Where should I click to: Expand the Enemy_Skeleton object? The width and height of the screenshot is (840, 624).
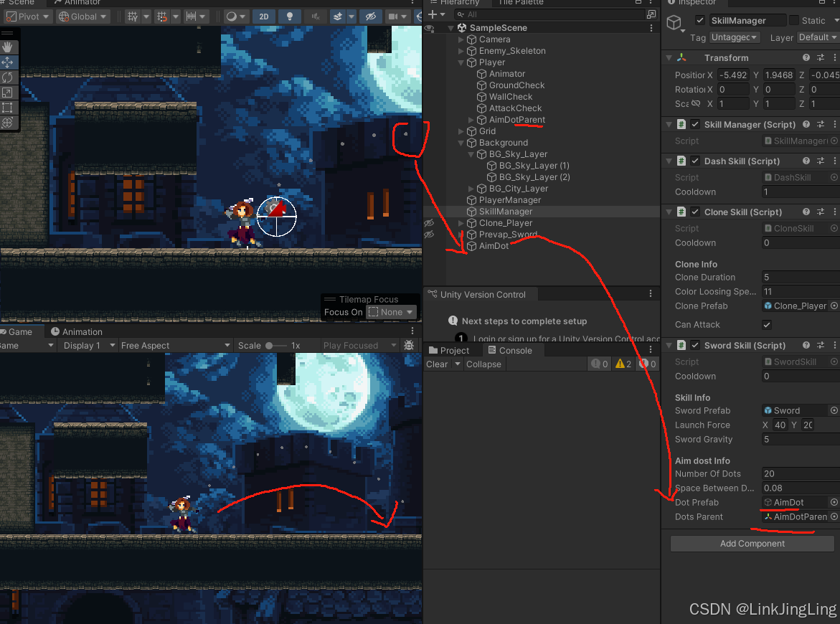[x=461, y=51]
